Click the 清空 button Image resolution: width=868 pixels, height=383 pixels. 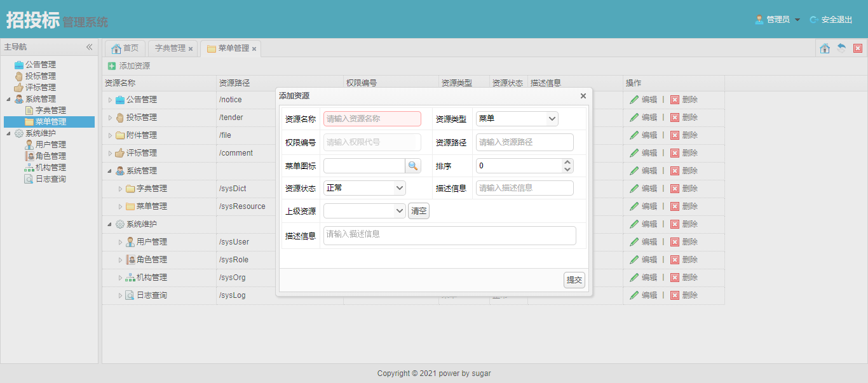click(x=419, y=211)
